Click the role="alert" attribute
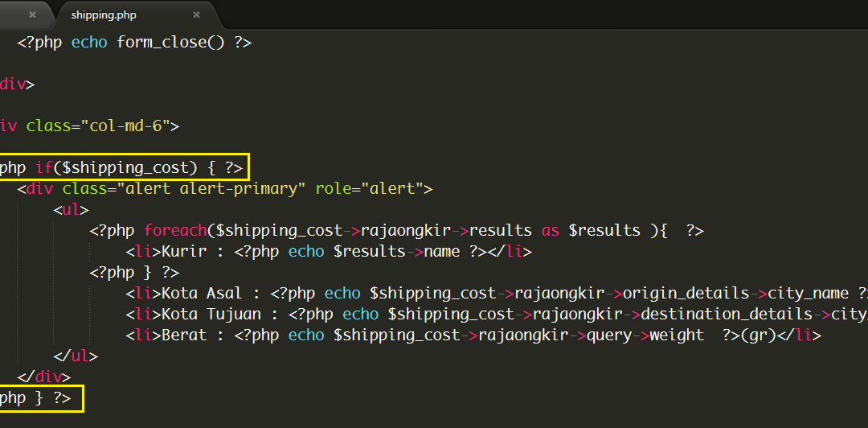This screenshot has height=428, width=868. (368, 189)
